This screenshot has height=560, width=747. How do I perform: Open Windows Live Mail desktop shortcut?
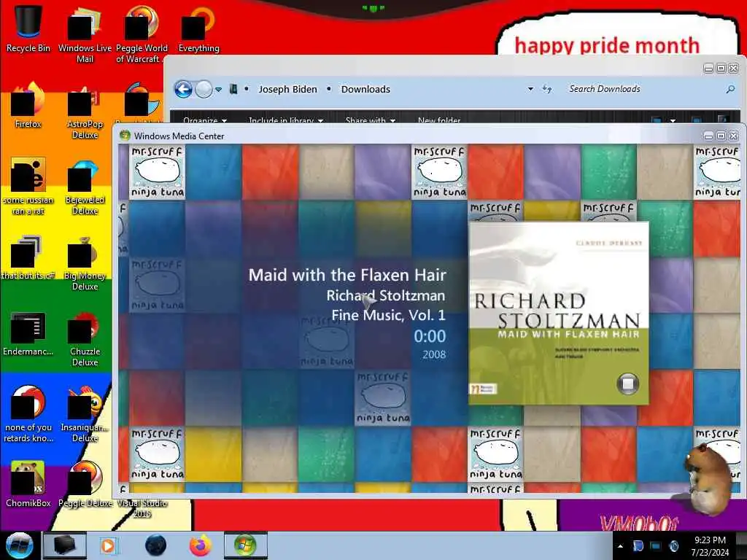click(x=85, y=34)
